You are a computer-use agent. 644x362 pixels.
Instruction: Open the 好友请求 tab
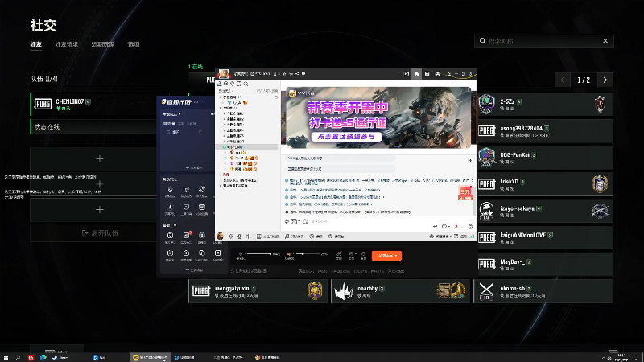click(x=67, y=44)
